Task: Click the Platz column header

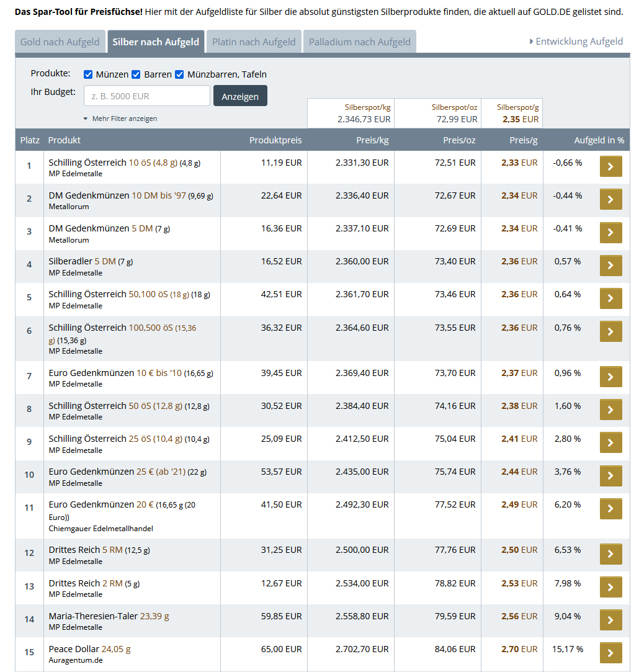Action: click(x=30, y=140)
